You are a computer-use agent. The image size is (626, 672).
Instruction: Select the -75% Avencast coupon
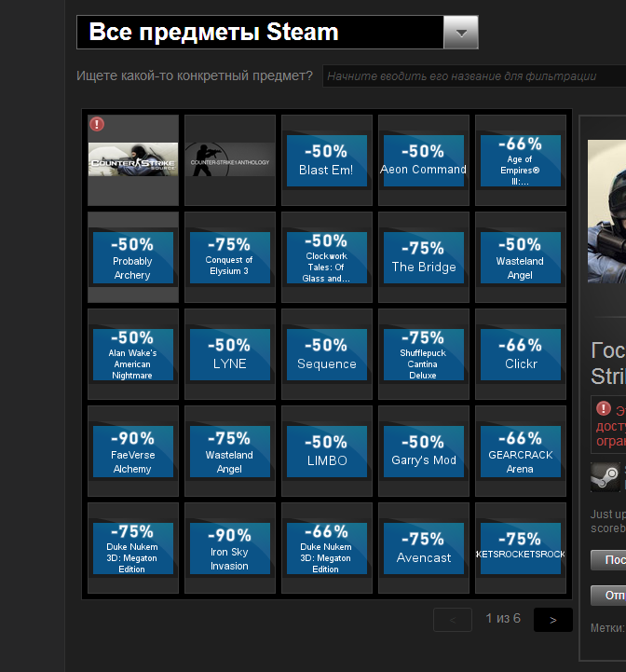[424, 548]
